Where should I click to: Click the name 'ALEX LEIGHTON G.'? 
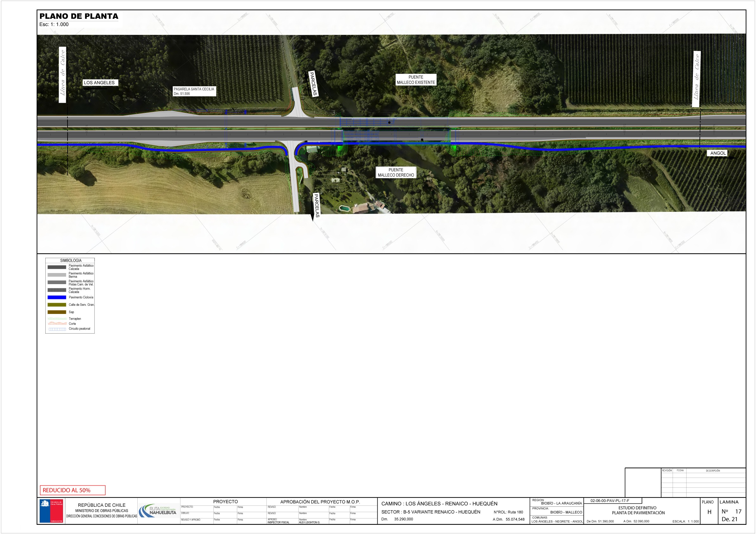310,523
